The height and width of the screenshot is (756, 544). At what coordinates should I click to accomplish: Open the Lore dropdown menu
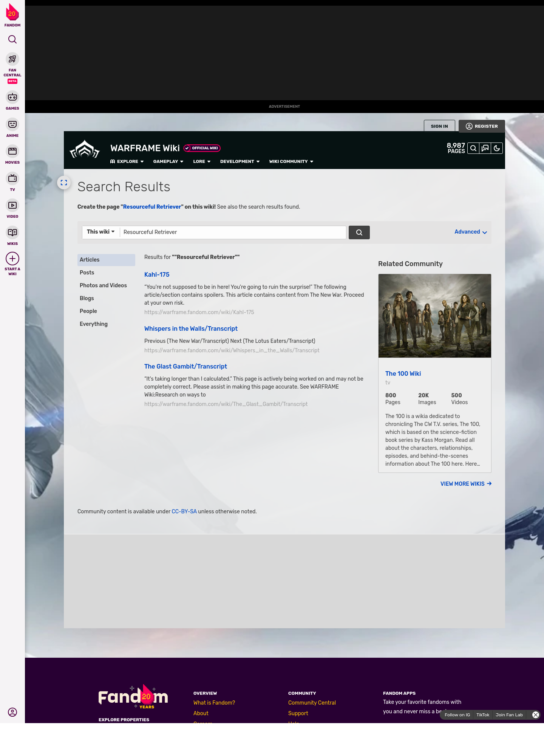pyautogui.click(x=202, y=161)
